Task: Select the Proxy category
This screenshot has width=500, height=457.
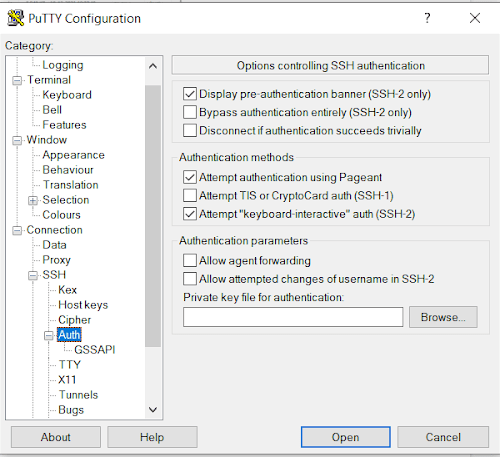Action: pos(56,260)
